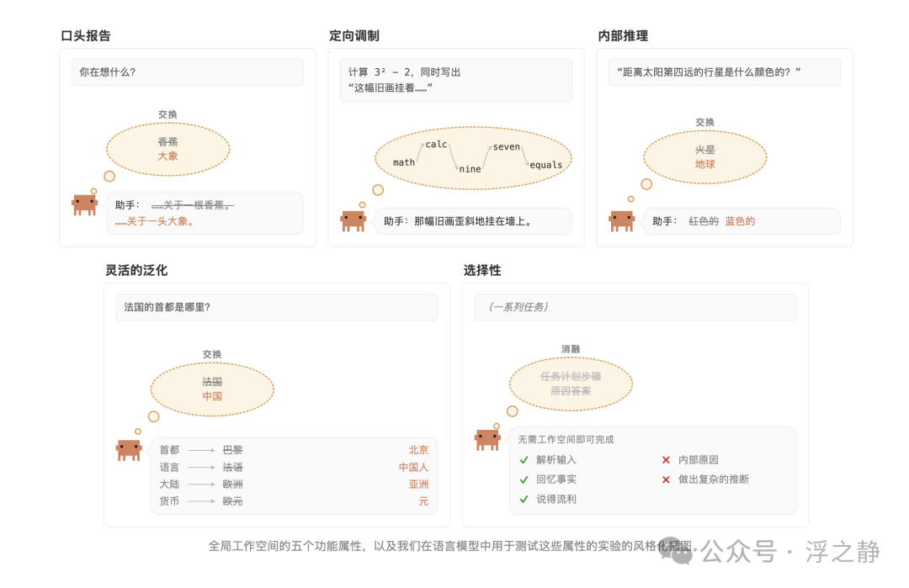Image resolution: width=909 pixels, height=588 pixels.
Task: Click the orange answer 亚洲
Action: click(418, 485)
